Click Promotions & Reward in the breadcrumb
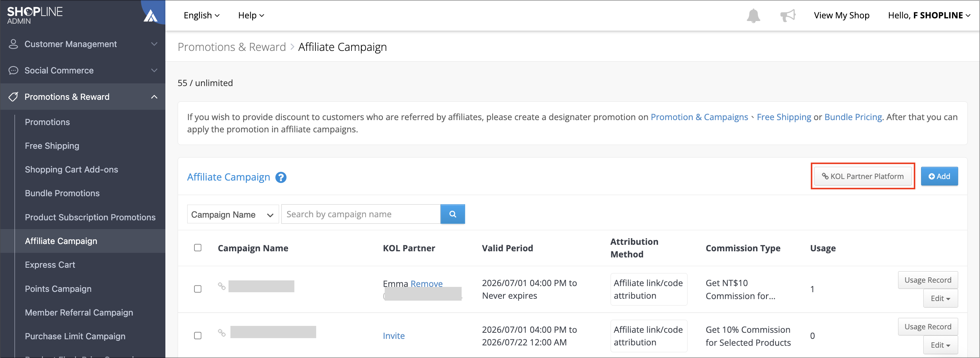Image resolution: width=980 pixels, height=358 pixels. click(x=232, y=47)
